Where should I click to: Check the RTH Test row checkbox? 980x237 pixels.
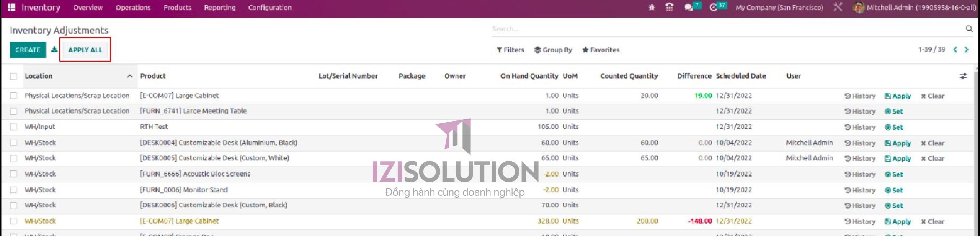click(x=13, y=127)
